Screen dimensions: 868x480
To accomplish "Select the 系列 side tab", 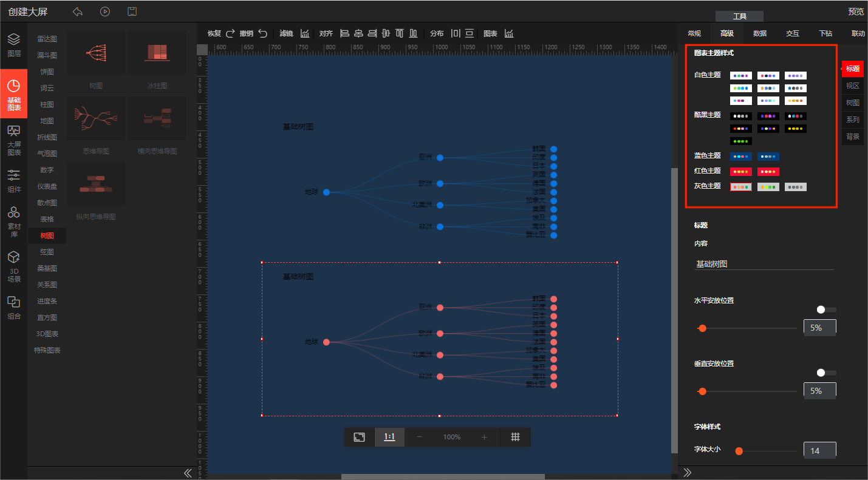I will point(853,120).
